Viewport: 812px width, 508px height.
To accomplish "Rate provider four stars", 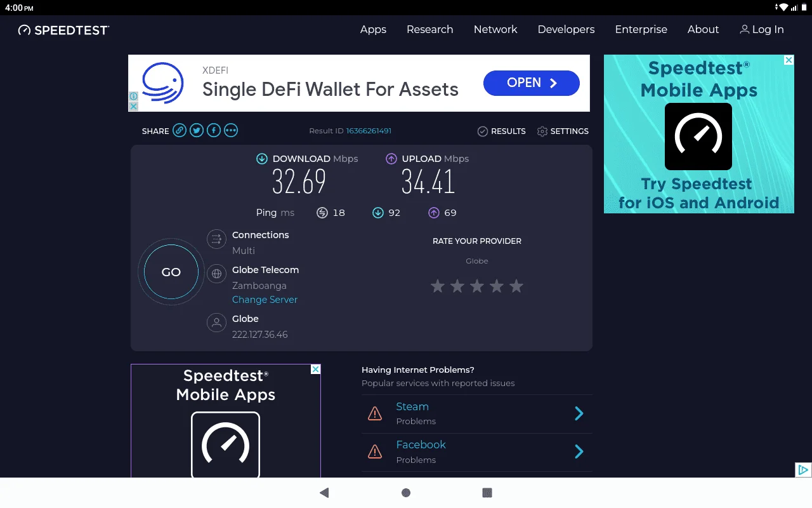I will click(497, 286).
